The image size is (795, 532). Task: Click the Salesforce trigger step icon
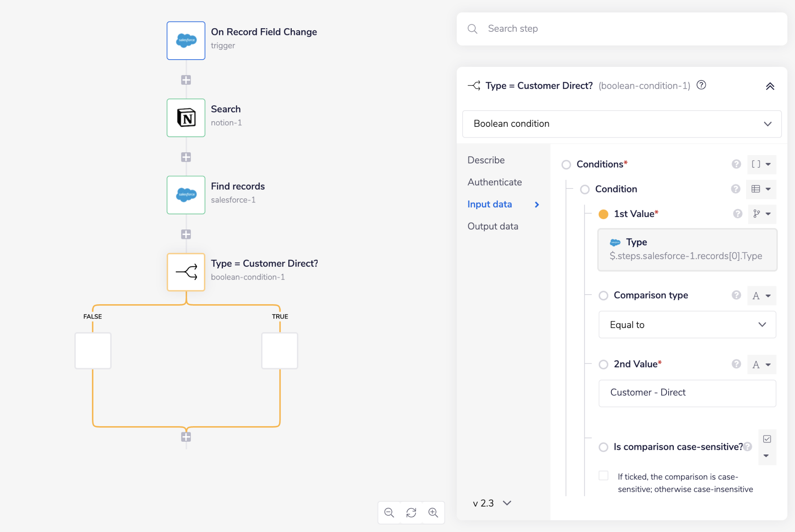point(186,41)
